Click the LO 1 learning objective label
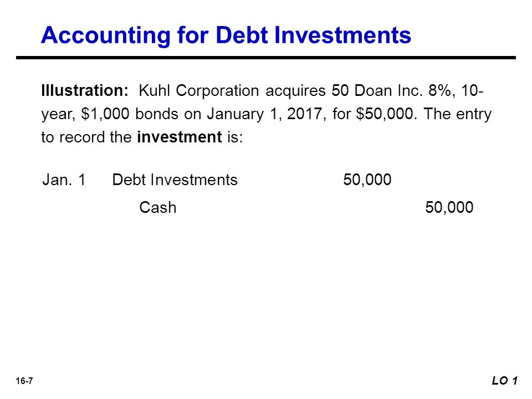532x399 pixels. tap(504, 381)
